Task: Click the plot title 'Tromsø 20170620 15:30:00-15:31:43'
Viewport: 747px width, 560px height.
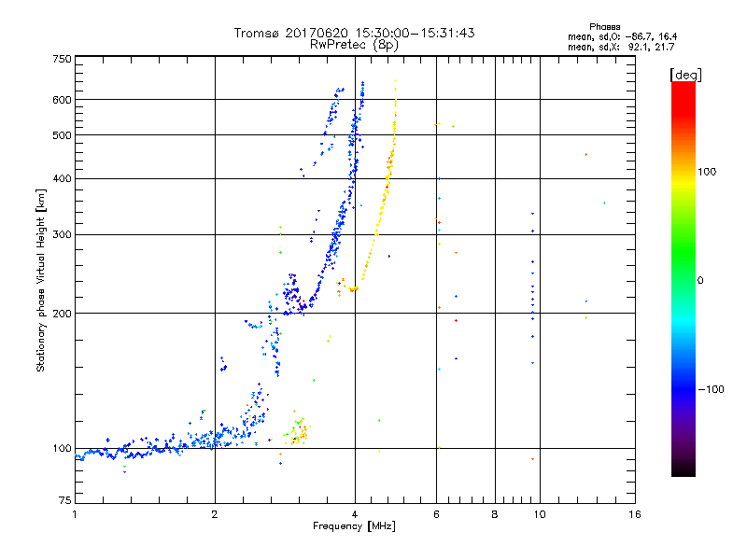Action: tap(354, 33)
